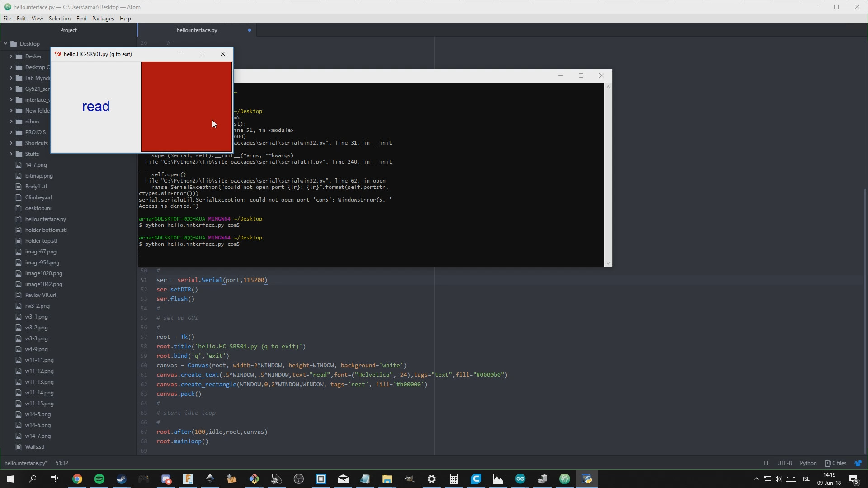Click the Google Chrome taskbar icon
This screenshot has height=488, width=868.
pyautogui.click(x=77, y=479)
